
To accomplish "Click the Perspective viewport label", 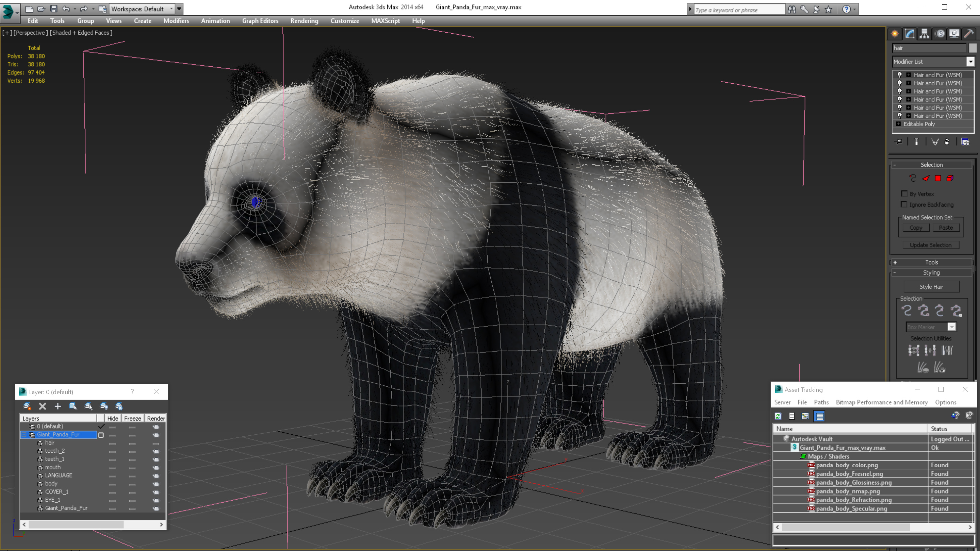I will tap(31, 33).
